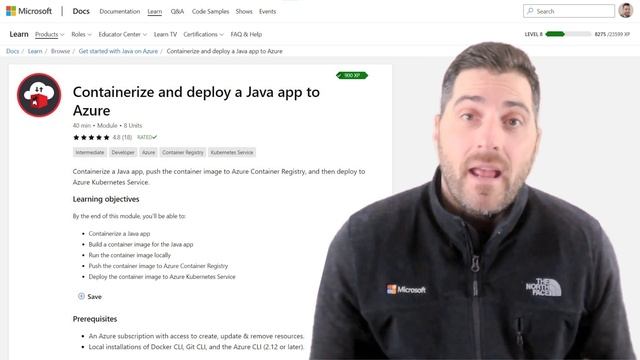The image size is (640, 360).
Task: Click the Developer tag
Action: coord(123,152)
